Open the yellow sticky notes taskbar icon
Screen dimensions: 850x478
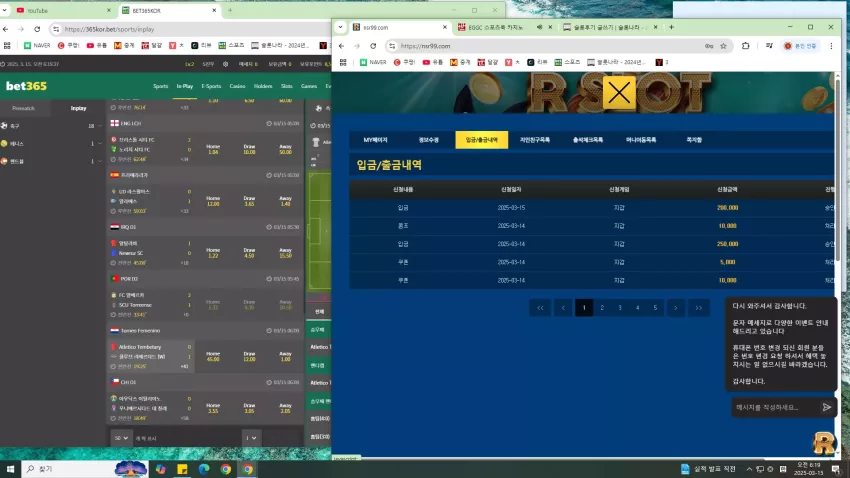(x=182, y=469)
